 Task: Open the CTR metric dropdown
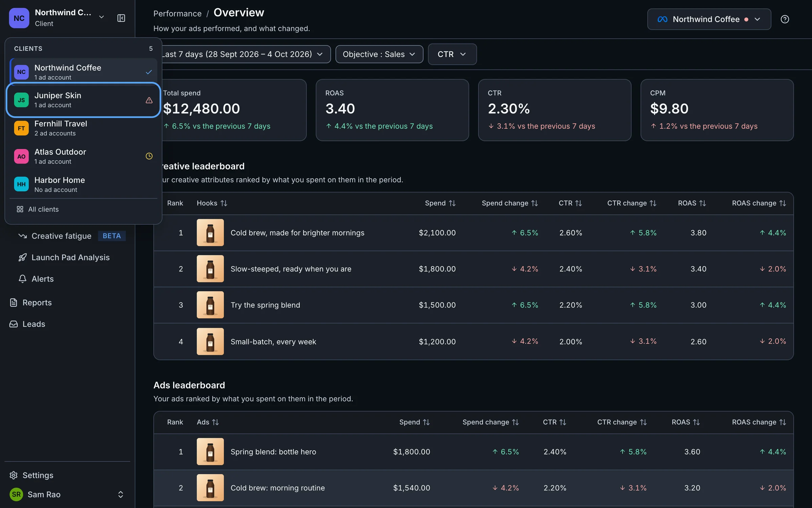point(452,54)
